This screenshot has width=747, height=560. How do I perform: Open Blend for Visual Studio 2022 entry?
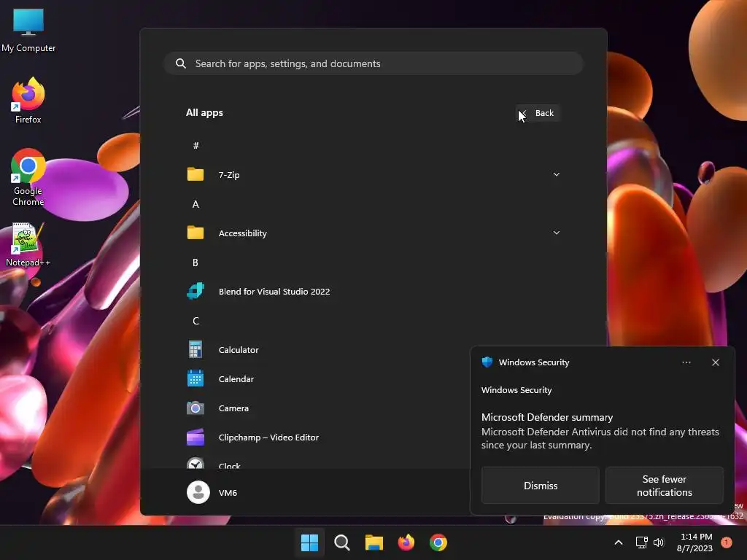pos(373,291)
